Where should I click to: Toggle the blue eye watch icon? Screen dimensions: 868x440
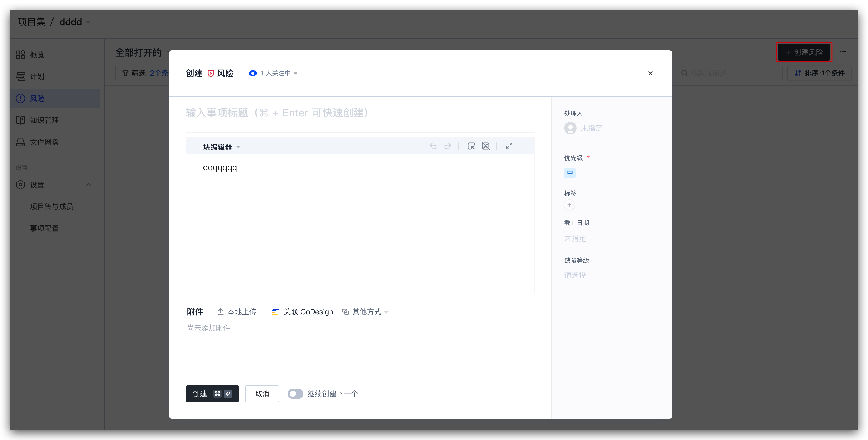[x=253, y=74]
